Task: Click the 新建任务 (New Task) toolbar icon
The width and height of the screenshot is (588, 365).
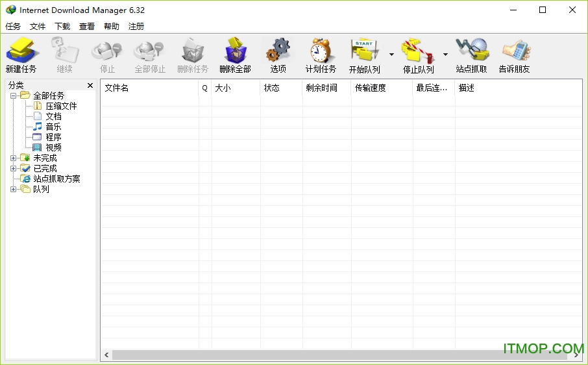Action: click(21, 55)
